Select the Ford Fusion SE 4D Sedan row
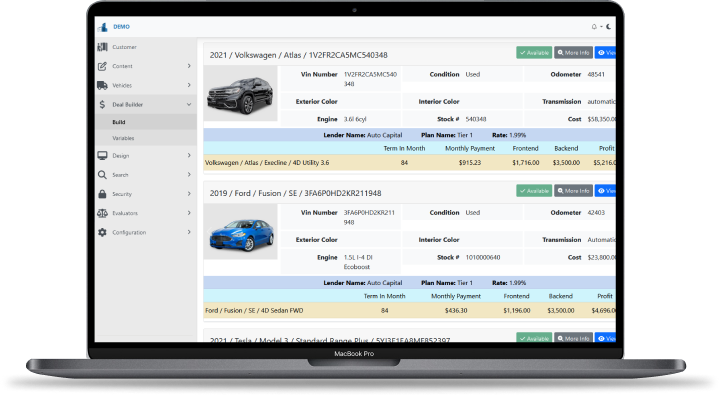 (x=409, y=310)
